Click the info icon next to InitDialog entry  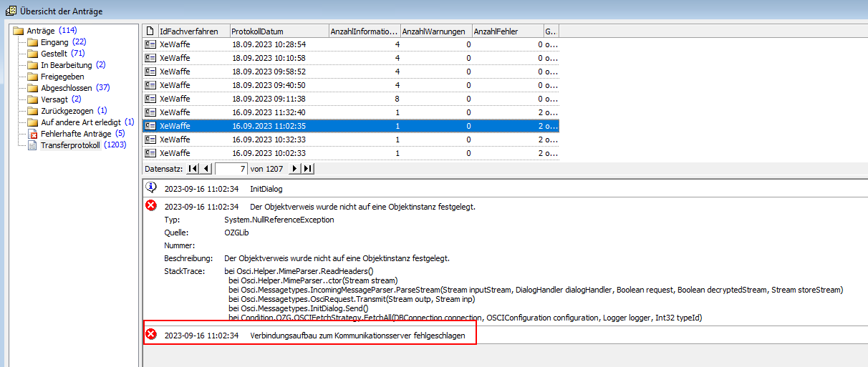(151, 188)
